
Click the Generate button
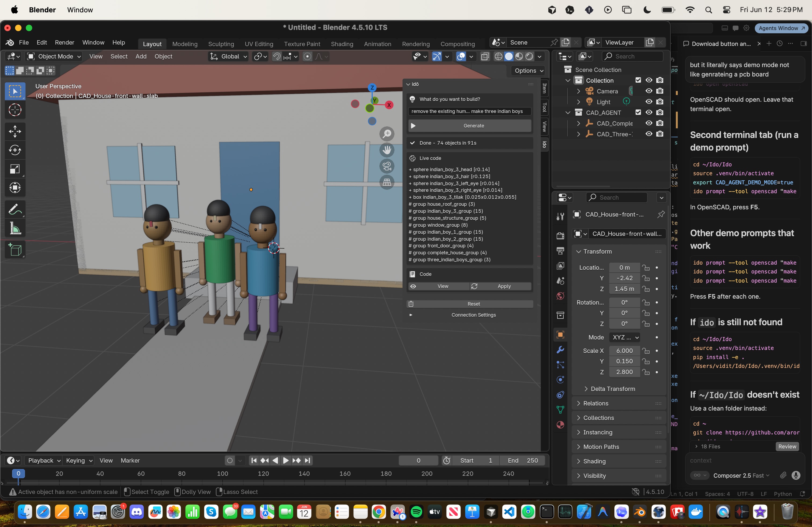coord(470,126)
